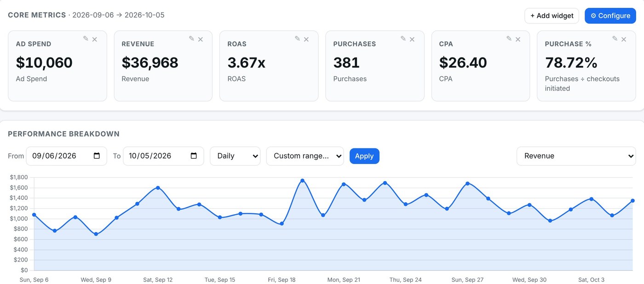Click the Sat, Sep 12 axis label
This screenshot has width=644, height=284.
point(158,279)
